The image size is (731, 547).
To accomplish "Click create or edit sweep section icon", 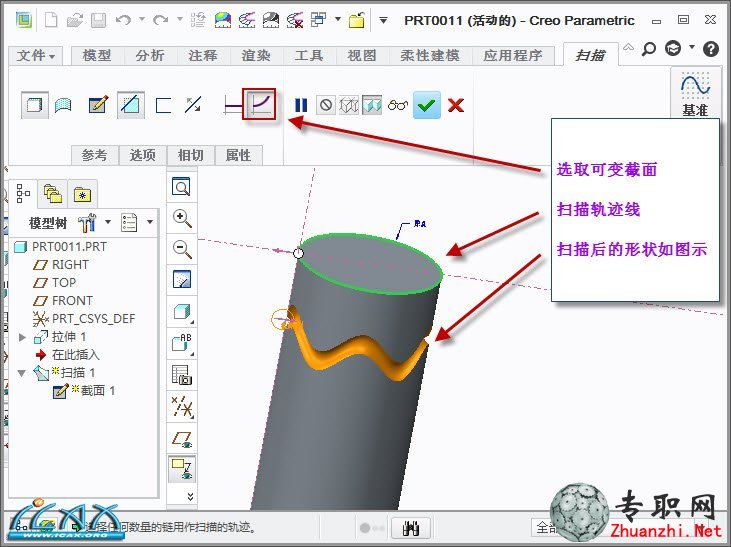I will tap(98, 105).
